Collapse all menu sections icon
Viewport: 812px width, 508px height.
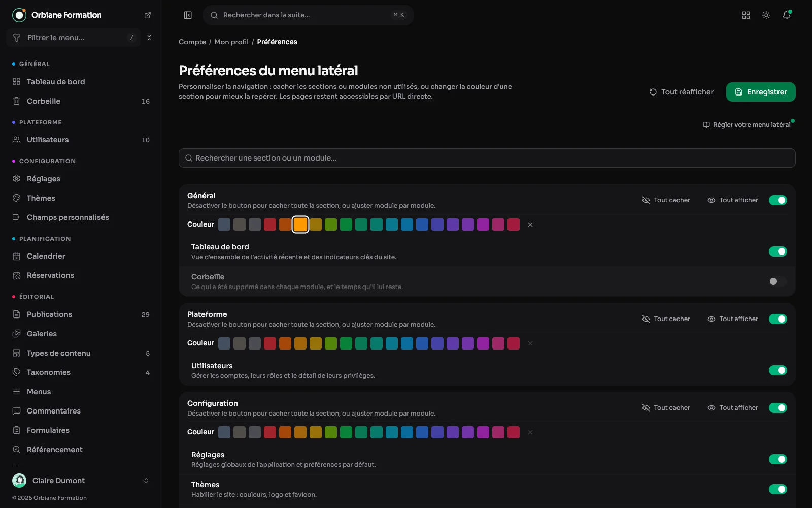tap(149, 38)
